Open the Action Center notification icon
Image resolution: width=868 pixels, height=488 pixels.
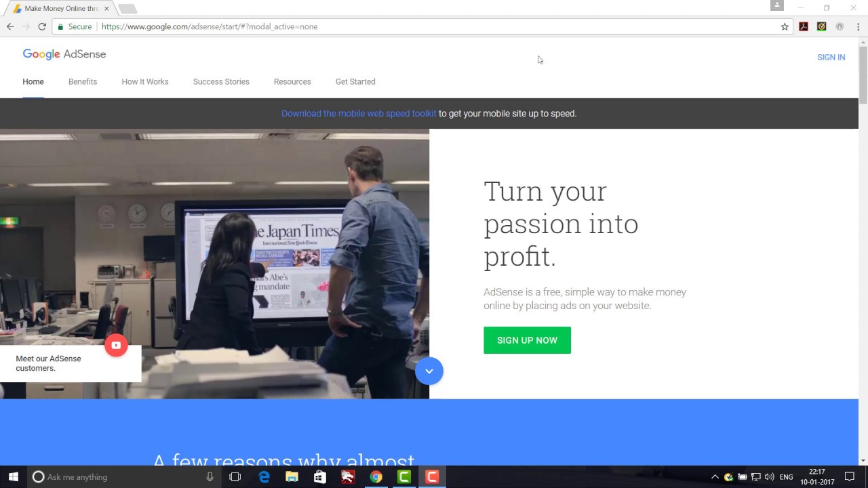850,476
